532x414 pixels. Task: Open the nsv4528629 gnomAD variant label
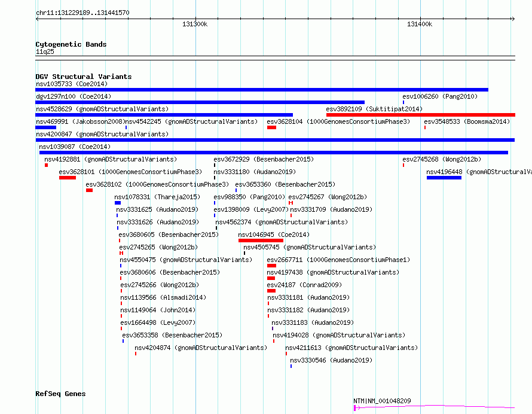click(x=102, y=109)
